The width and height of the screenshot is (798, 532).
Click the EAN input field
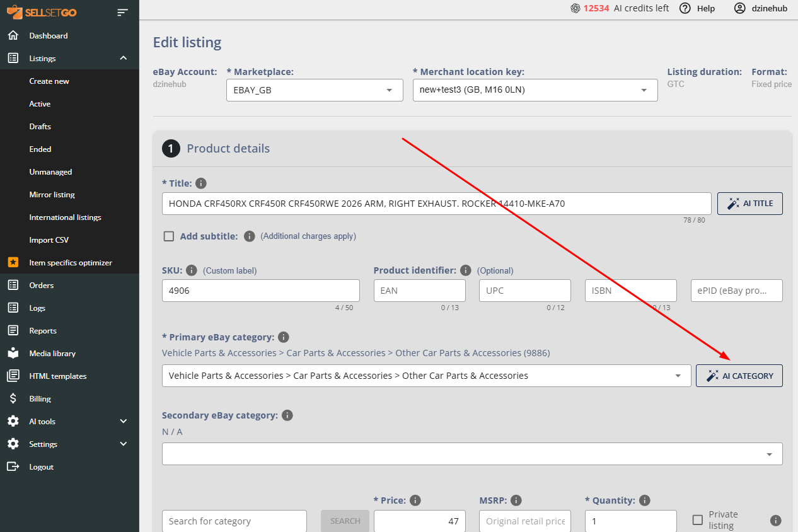(419, 291)
